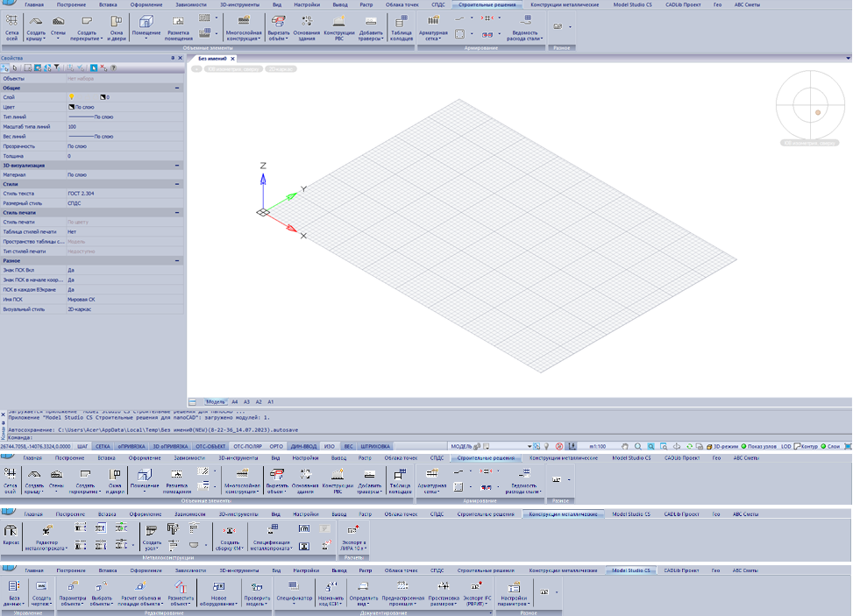Open Новое оборудование dropdown
Screen dimensions: 853x616
(x=218, y=592)
